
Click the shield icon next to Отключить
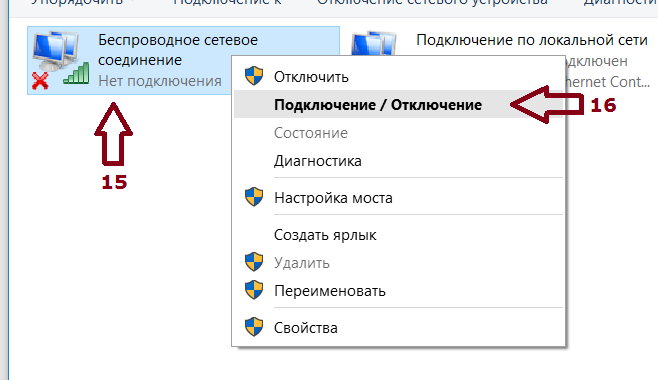pyautogui.click(x=254, y=76)
